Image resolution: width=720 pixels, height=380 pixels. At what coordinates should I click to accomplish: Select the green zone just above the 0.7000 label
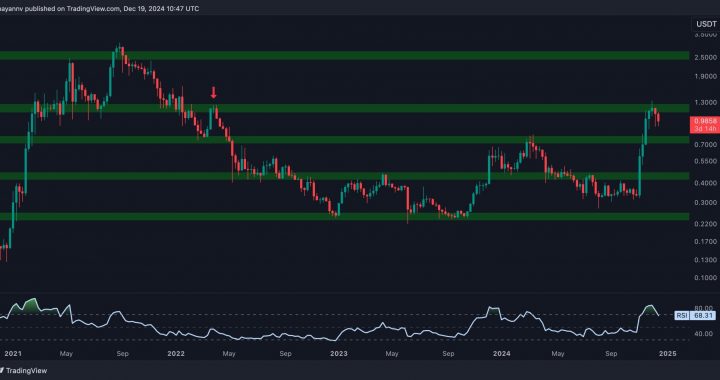click(x=344, y=140)
